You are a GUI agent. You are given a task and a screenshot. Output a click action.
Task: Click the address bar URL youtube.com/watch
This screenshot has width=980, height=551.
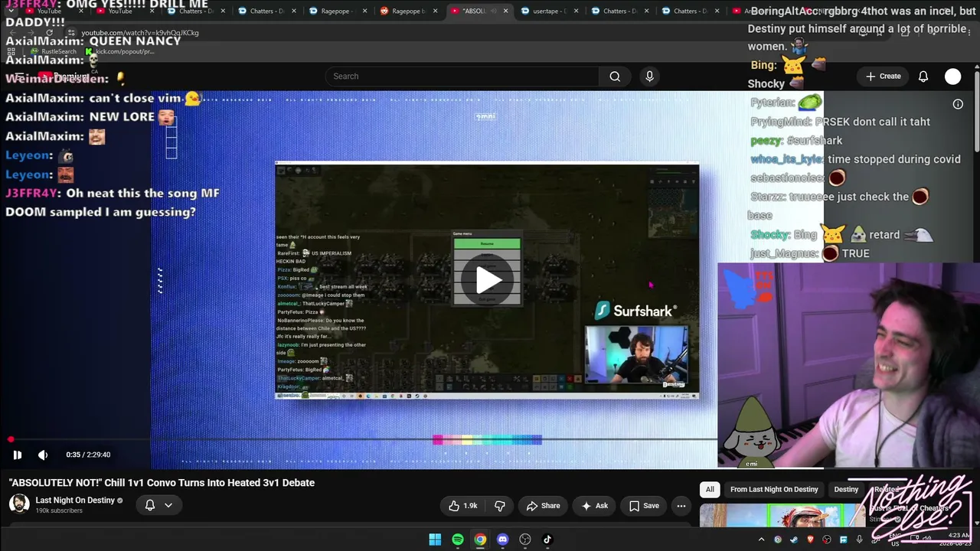click(140, 33)
